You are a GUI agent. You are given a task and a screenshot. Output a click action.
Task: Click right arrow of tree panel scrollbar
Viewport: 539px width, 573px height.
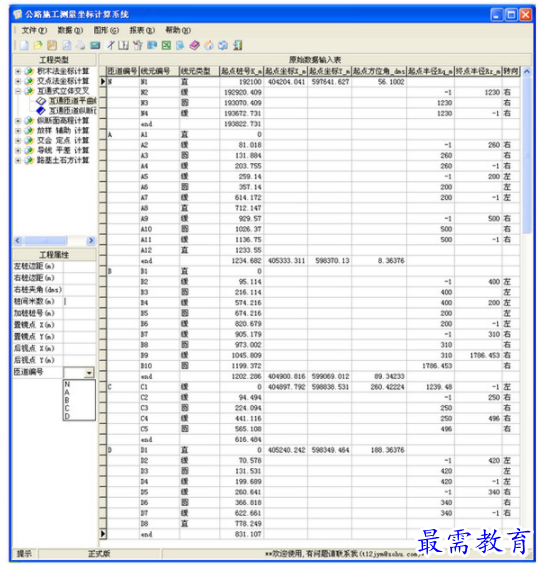tap(91, 240)
